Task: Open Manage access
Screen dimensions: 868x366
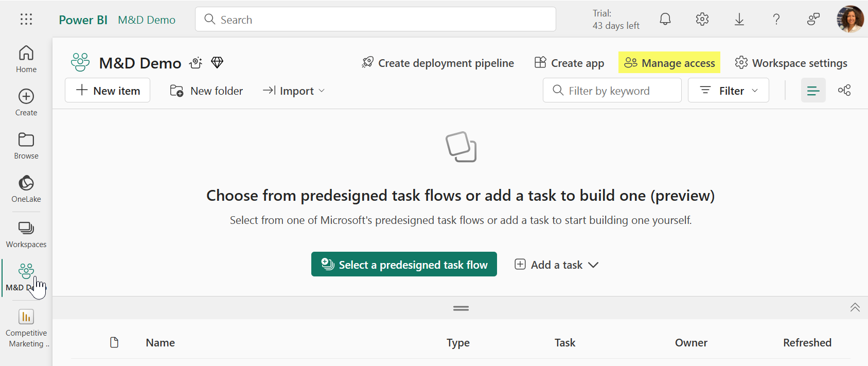Action: coord(669,63)
